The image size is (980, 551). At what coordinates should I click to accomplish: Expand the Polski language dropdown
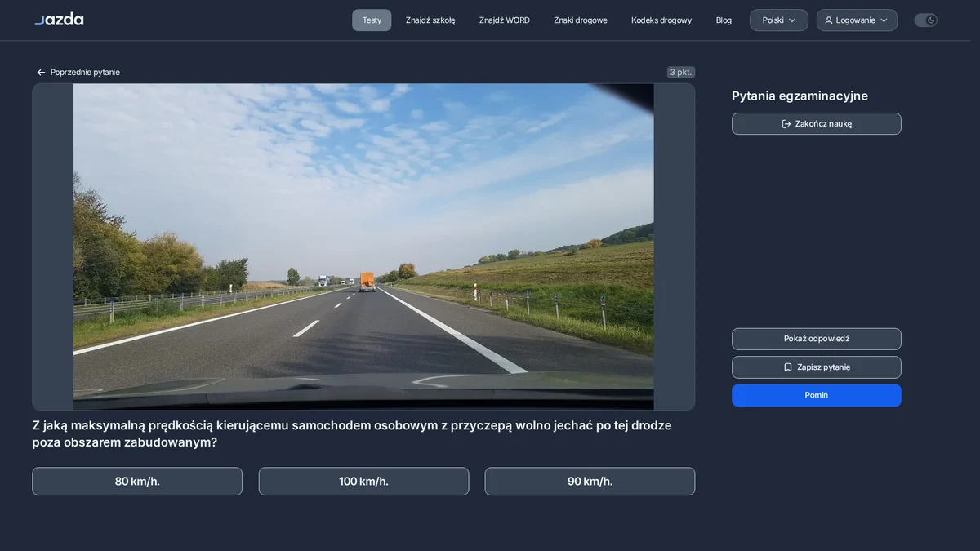tap(779, 20)
